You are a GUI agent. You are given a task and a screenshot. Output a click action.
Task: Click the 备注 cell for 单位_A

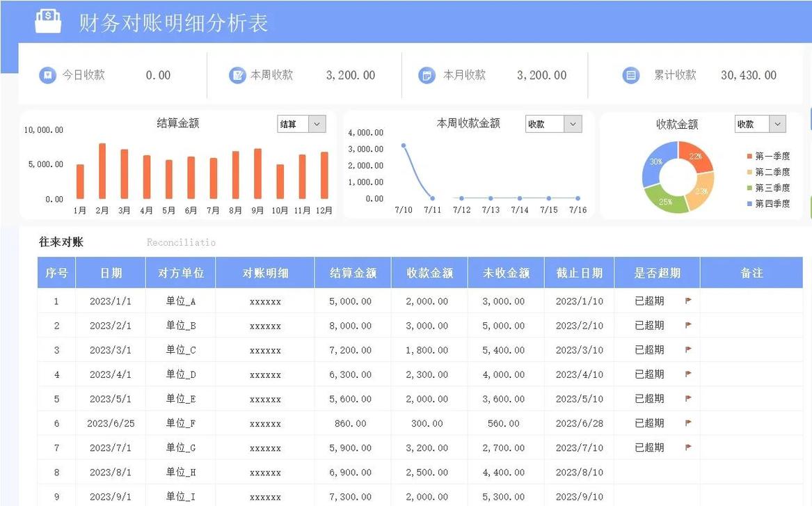tap(751, 301)
